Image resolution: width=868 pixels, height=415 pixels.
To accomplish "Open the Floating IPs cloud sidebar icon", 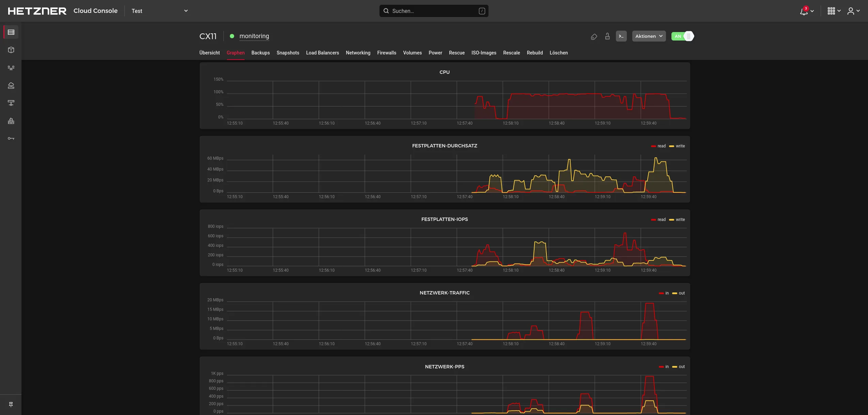I will click(x=11, y=85).
